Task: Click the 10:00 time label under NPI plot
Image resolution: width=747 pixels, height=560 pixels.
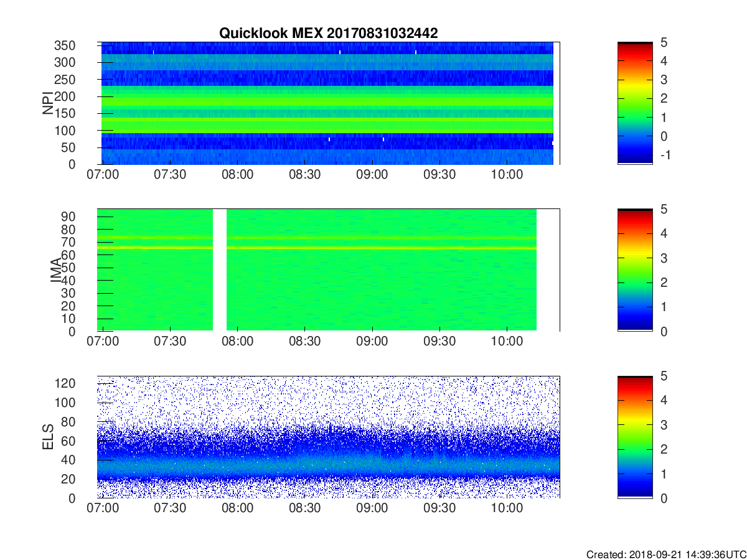Action: point(507,175)
